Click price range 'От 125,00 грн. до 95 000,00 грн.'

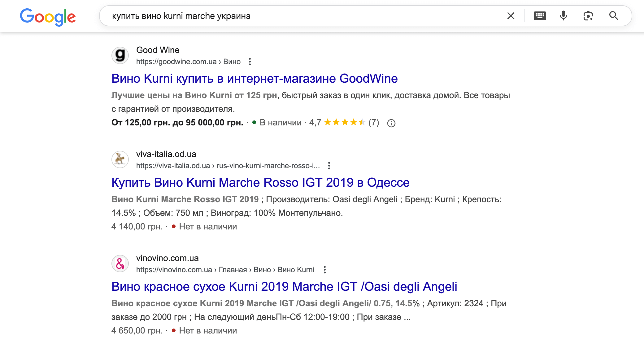coord(177,123)
